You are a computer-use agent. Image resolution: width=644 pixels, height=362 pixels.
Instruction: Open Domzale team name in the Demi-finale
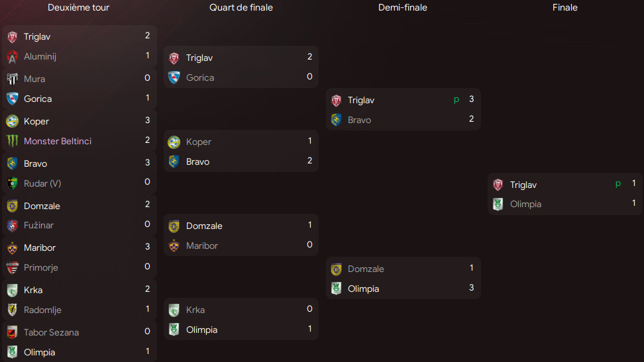pyautogui.click(x=366, y=269)
